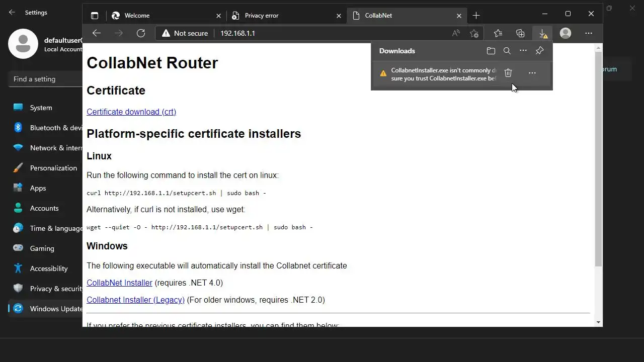Open Accounts in the Settings sidebar
This screenshot has height=362, width=644.
pos(45,208)
